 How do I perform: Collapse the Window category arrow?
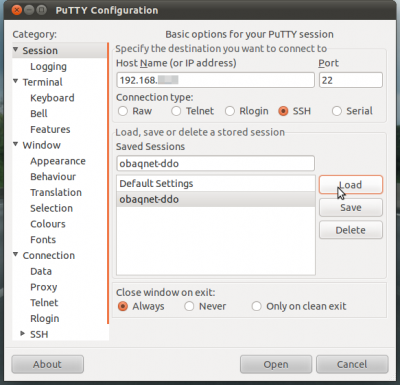[16, 144]
